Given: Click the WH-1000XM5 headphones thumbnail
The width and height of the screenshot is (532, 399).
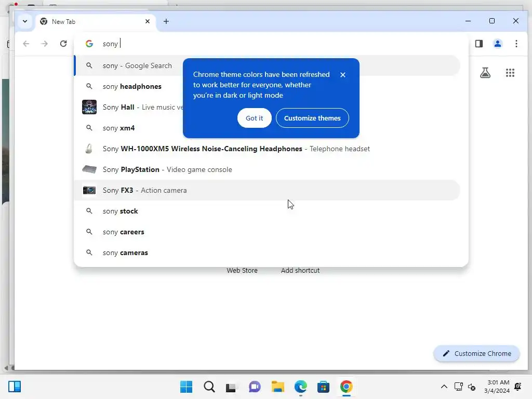Looking at the screenshot, I should (x=89, y=149).
